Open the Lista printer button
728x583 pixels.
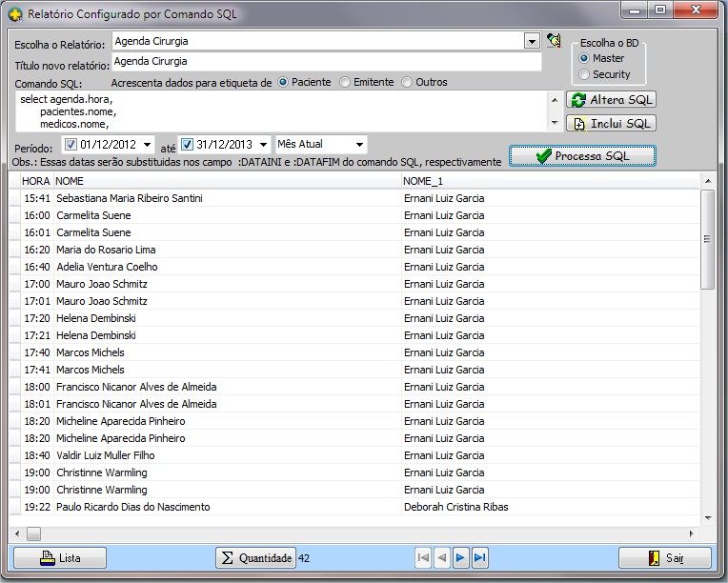(60, 557)
